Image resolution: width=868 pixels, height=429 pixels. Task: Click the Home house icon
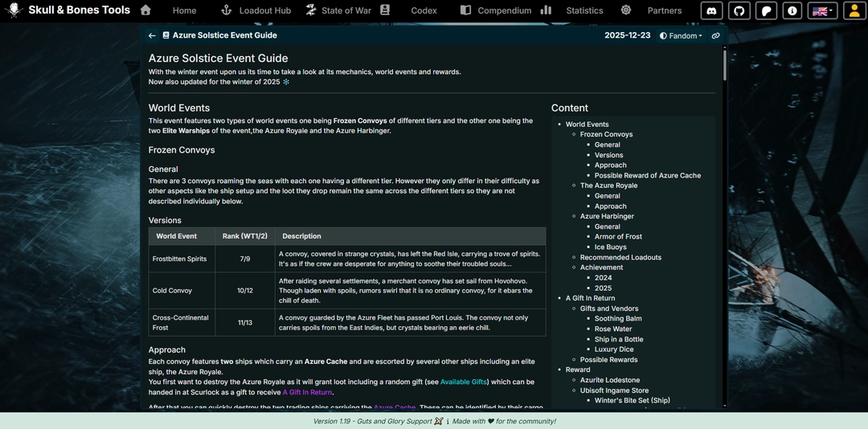coord(145,10)
